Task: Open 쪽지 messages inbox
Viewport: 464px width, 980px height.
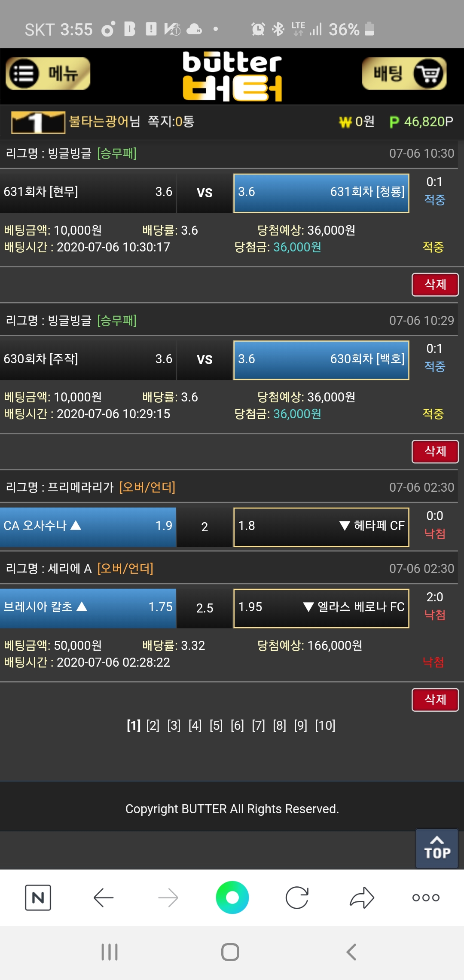Action: pyautogui.click(x=171, y=122)
